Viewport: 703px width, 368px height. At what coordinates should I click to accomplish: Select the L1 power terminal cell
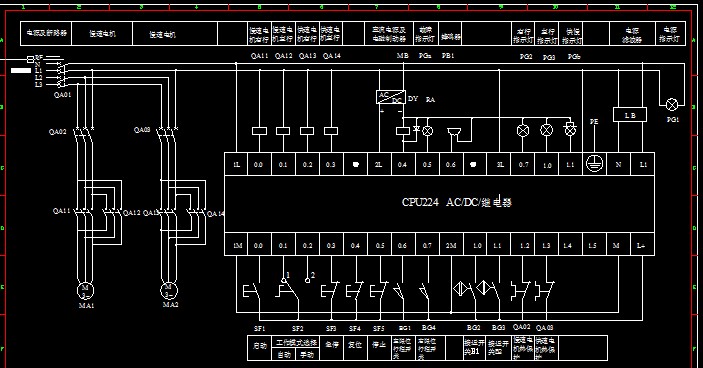(x=642, y=164)
